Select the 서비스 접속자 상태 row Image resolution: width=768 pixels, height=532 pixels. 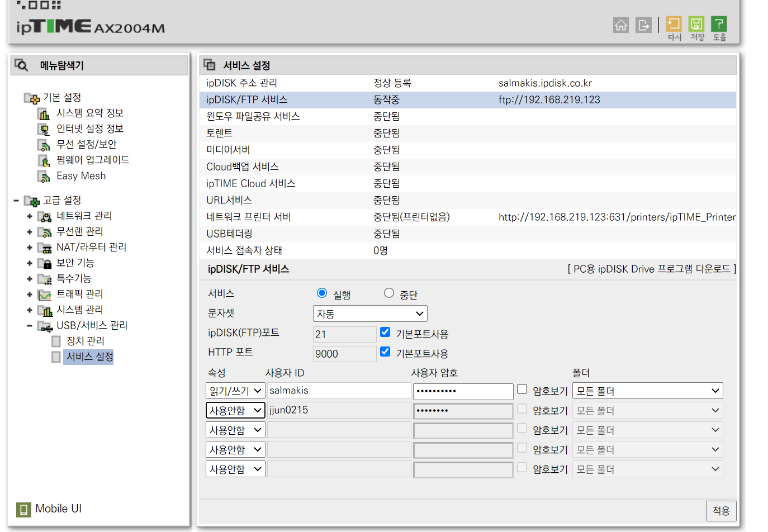point(468,251)
